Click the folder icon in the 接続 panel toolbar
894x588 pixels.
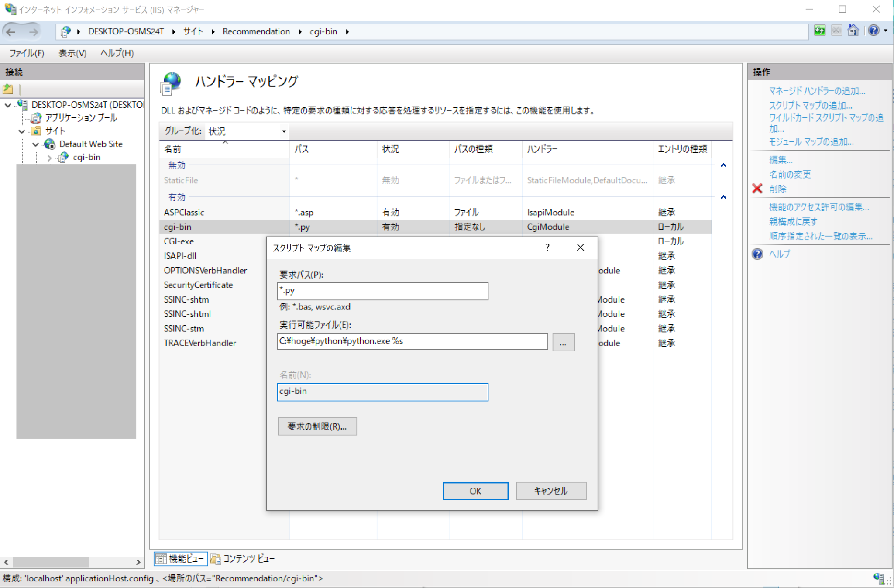coord(8,89)
